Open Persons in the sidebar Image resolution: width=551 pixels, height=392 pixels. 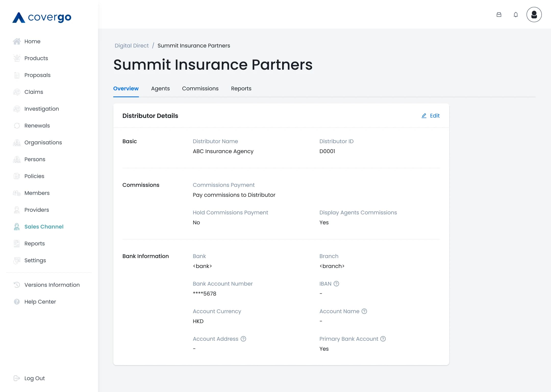pos(35,159)
